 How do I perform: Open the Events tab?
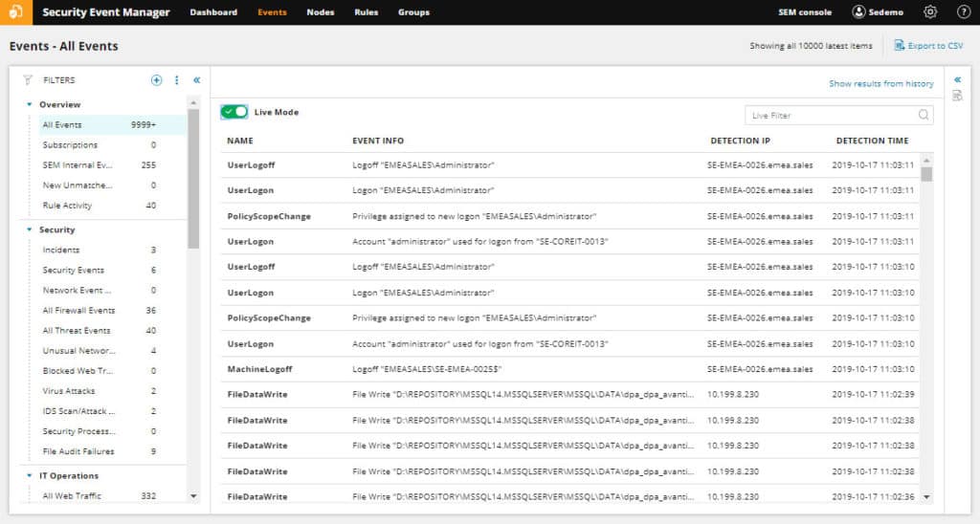[272, 11]
